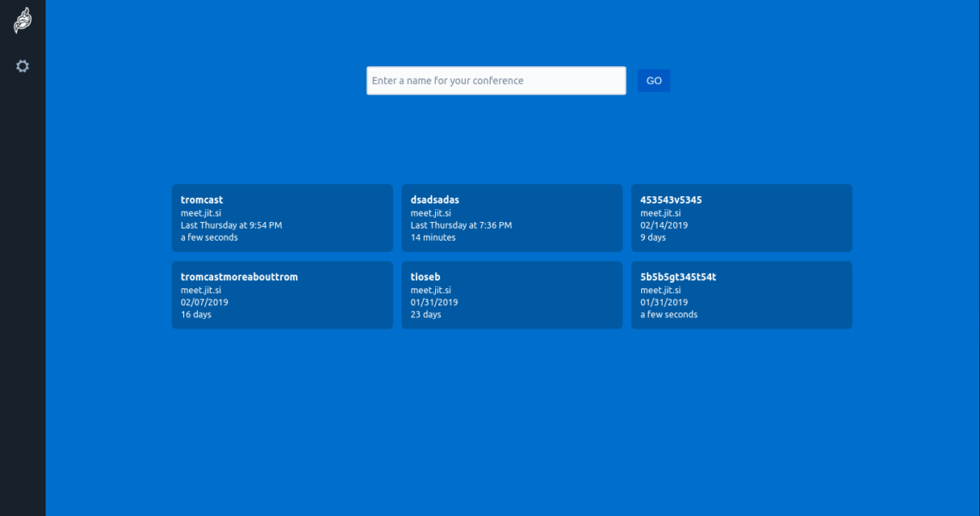
Task: Open the 5b5b5gt345t54t meeting card
Action: pyautogui.click(x=741, y=295)
